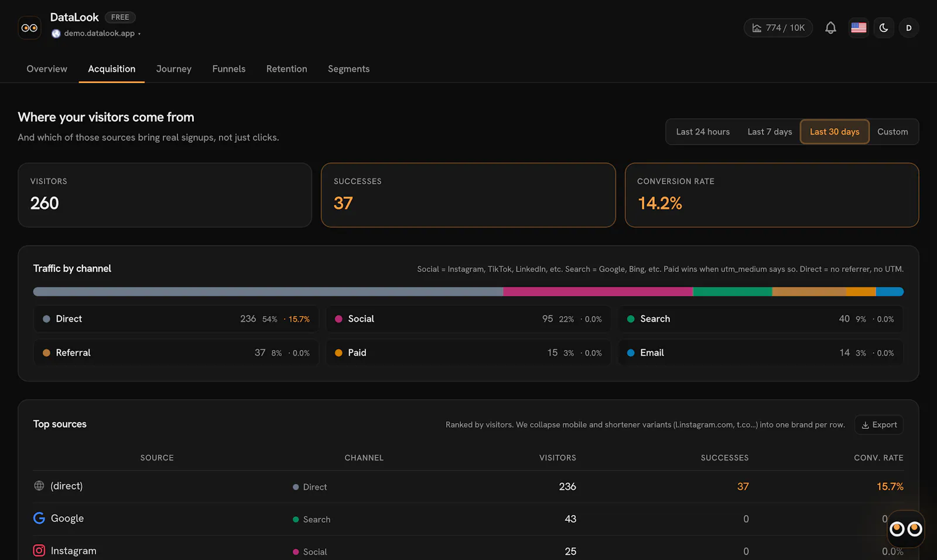Switch to the Overview tab
937x560 pixels.
coord(47,68)
